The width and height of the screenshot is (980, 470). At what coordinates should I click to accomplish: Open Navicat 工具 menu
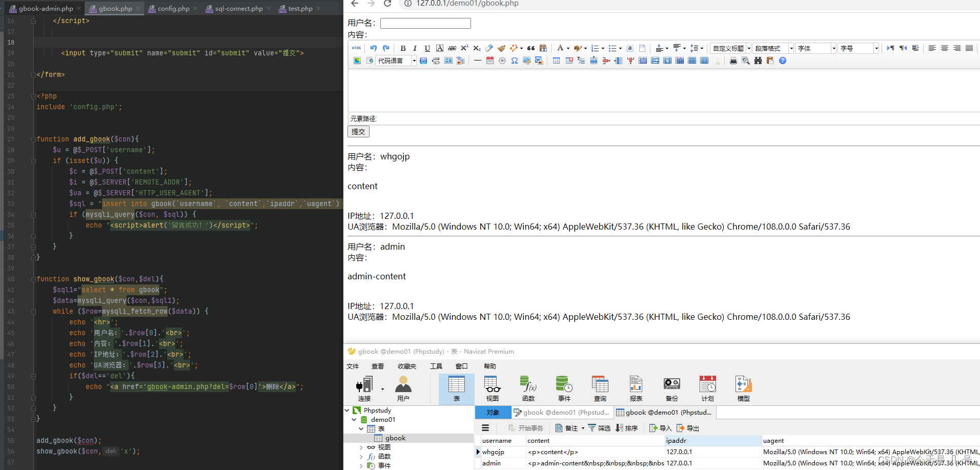[436, 366]
